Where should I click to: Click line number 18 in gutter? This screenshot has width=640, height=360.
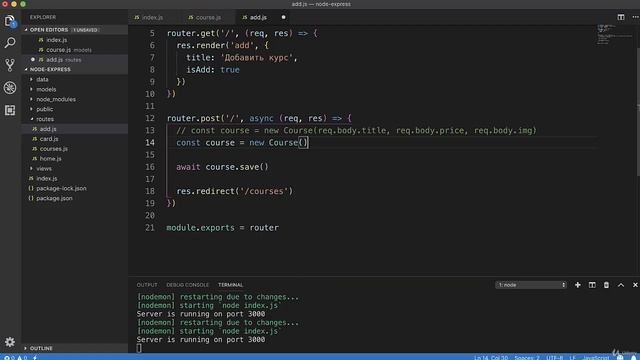click(x=150, y=191)
